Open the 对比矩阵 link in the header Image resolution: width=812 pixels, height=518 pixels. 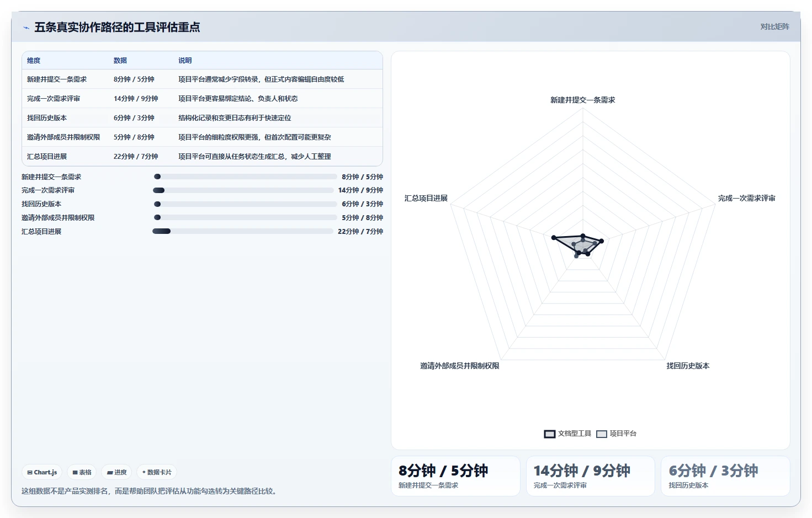point(774,26)
